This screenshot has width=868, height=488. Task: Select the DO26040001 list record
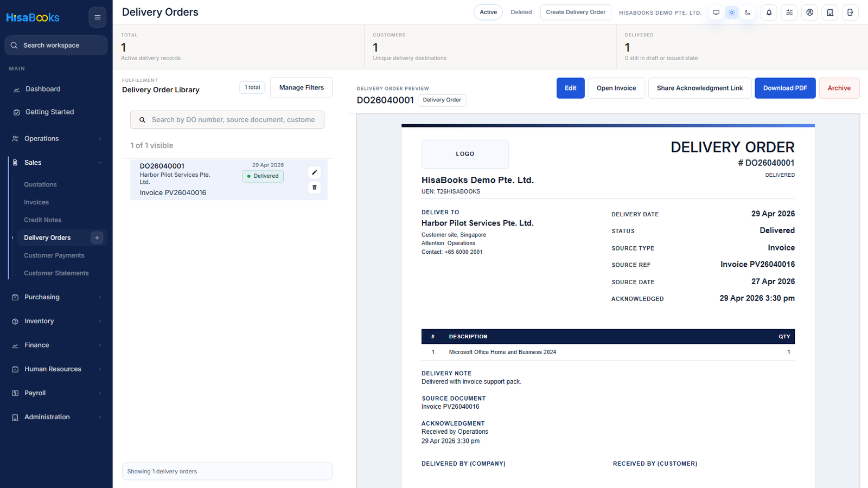229,179
